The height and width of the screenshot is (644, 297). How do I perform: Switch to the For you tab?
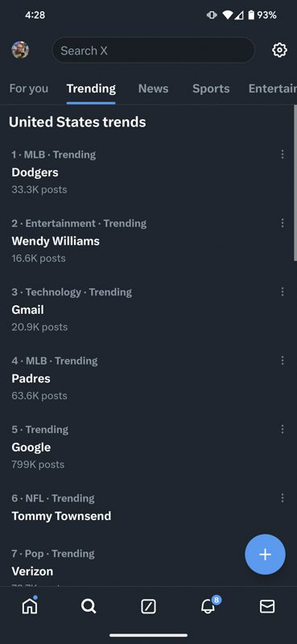click(x=29, y=89)
